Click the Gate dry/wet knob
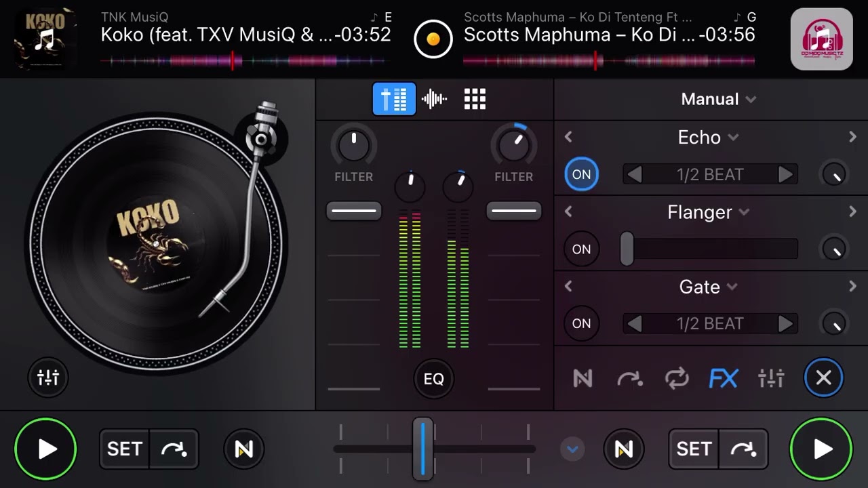Viewport: 868px width, 488px height. 834,324
